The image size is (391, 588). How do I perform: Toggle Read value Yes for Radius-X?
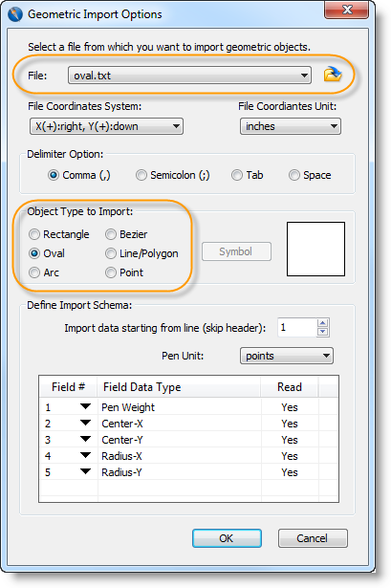(290, 456)
